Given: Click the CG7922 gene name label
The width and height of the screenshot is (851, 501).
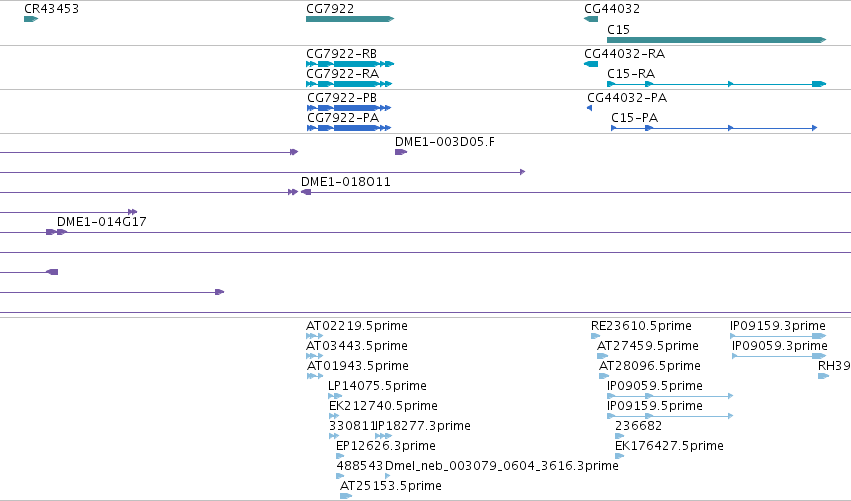Looking at the screenshot, I should pos(330,9).
